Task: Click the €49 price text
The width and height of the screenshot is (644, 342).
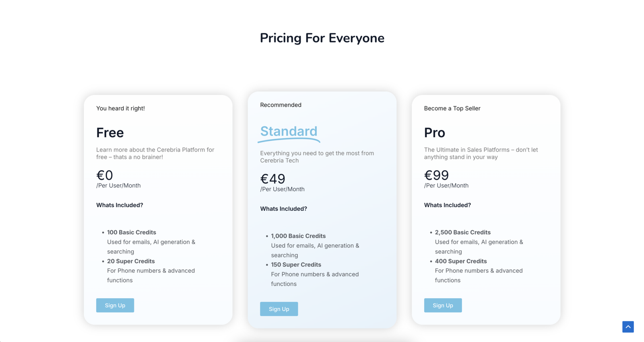Action: point(272,179)
